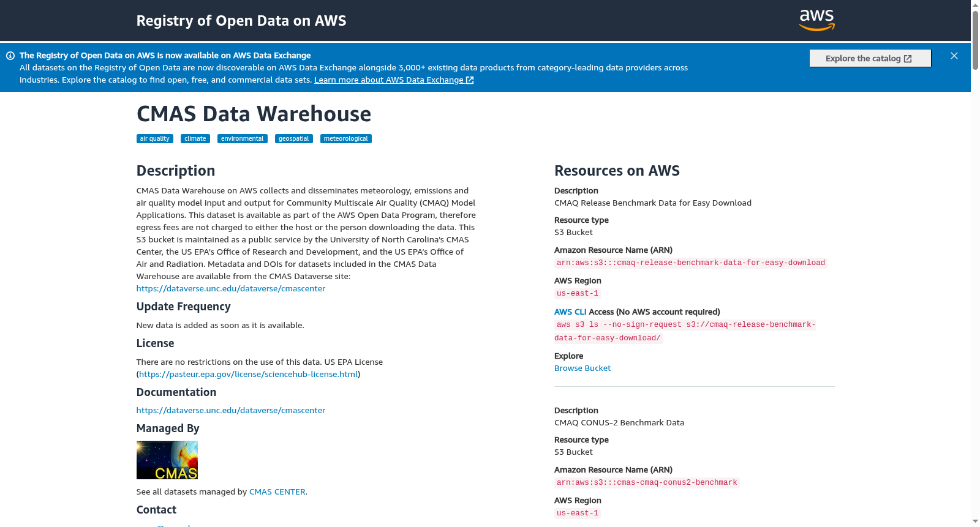
Task: Click us-east-1 region under CONUS-2 resource
Action: (578, 514)
